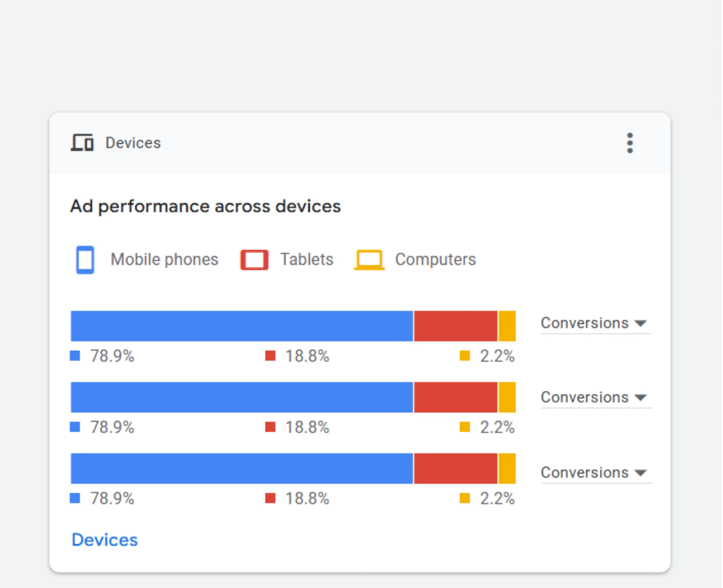The image size is (723, 588).
Task: Open the three-dot more options menu
Action: (x=630, y=143)
